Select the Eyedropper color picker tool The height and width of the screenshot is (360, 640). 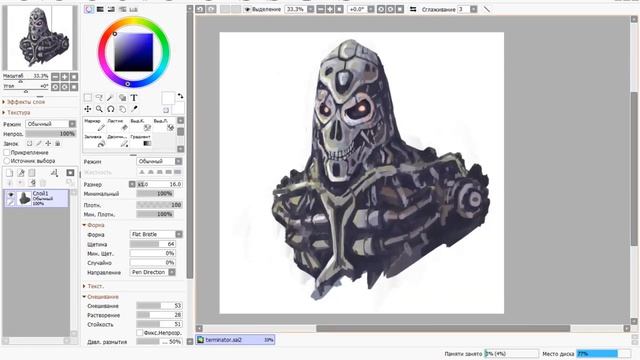(134, 109)
